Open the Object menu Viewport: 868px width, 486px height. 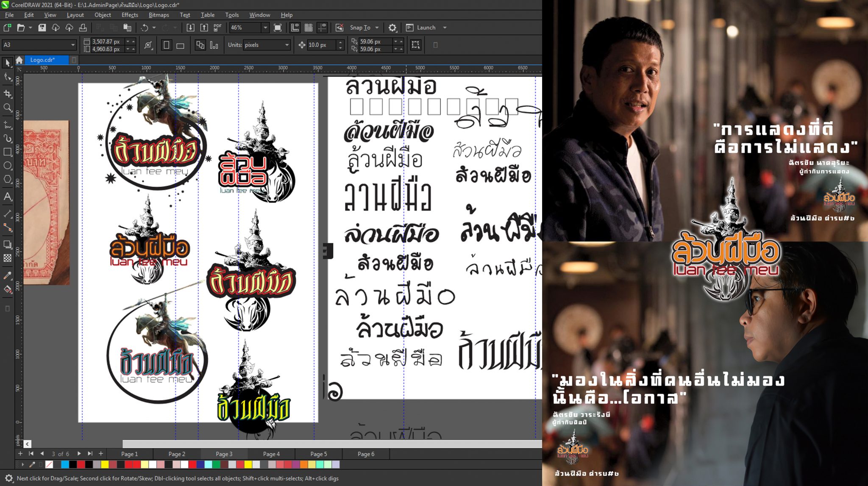103,15
